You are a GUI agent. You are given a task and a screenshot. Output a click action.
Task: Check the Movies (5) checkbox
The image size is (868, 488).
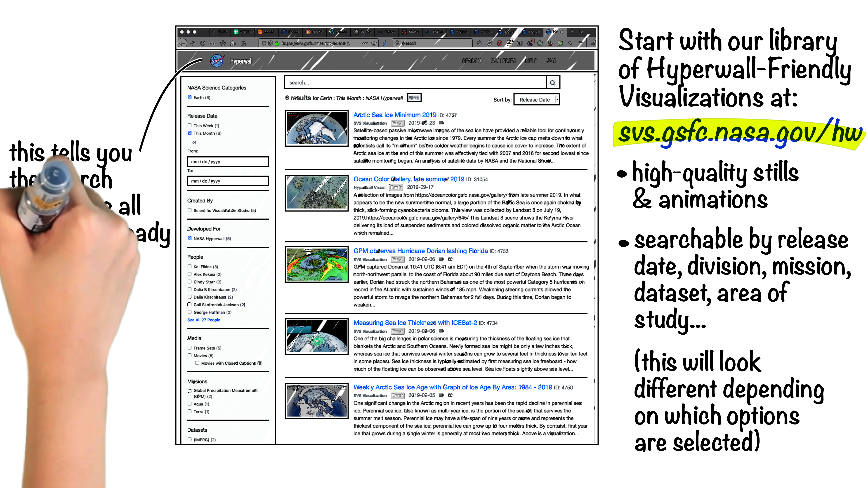pos(189,355)
